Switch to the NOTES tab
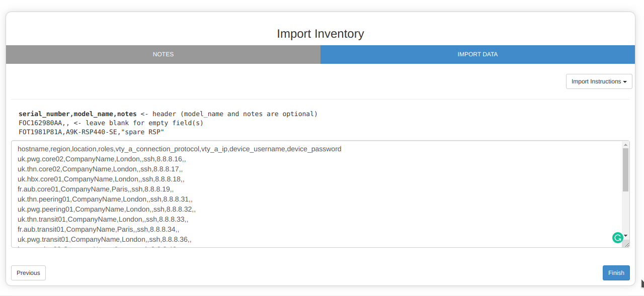644x296 pixels. click(163, 54)
